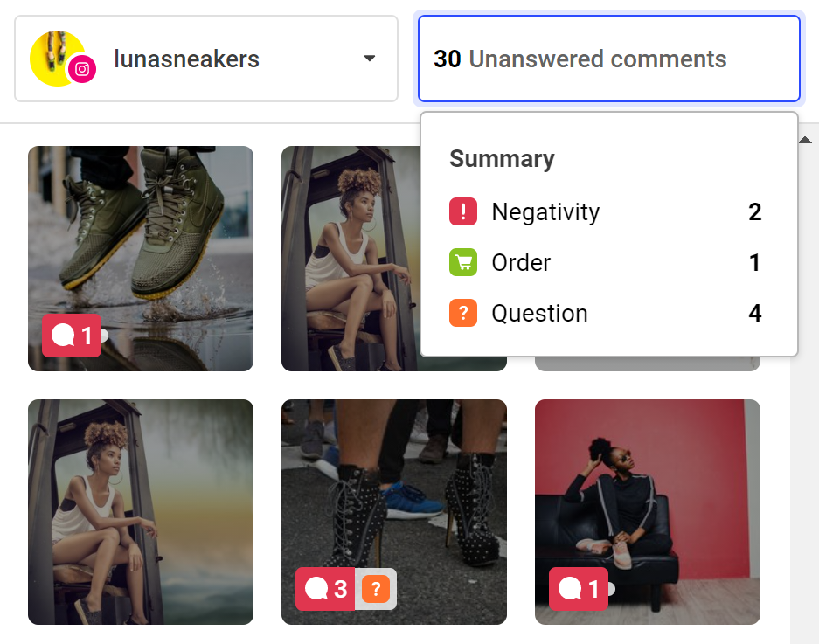The image size is (819, 644).
Task: Click the green Order cart icon
Action: 462,262
